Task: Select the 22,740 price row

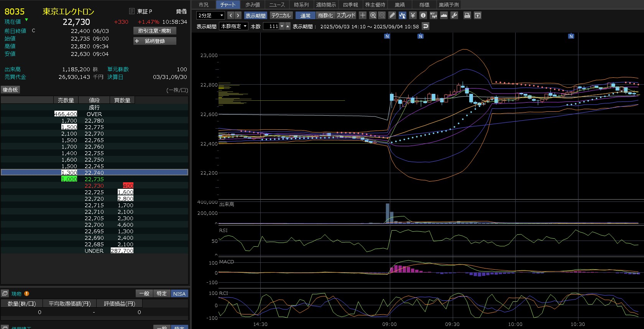Action: point(94,172)
